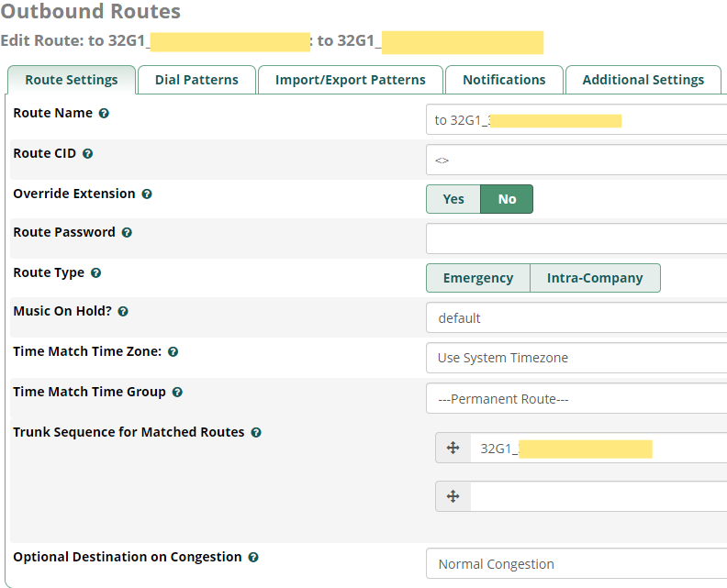Click Route Password help icon
This screenshot has width=727, height=588.
(127, 233)
